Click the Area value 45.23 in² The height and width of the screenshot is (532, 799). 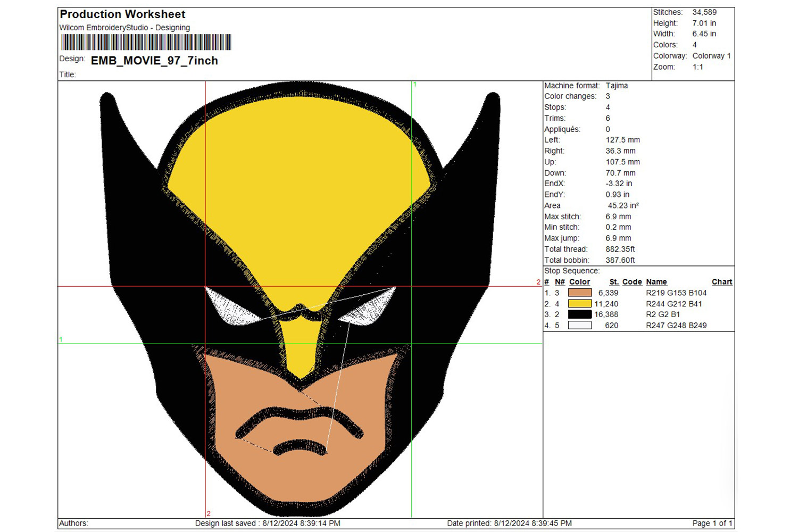(x=623, y=205)
